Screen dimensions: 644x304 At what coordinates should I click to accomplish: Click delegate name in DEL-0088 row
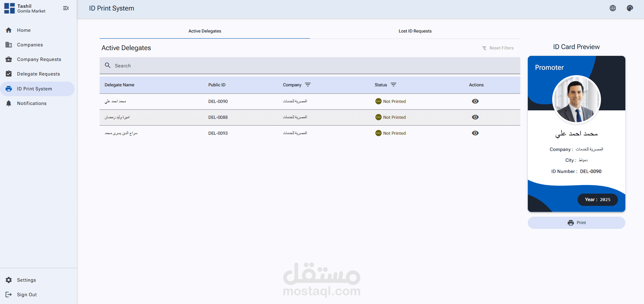[117, 117]
